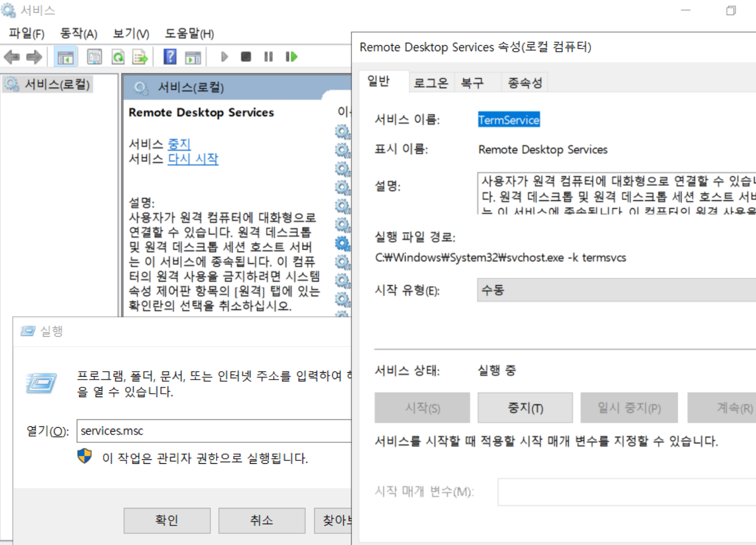Pause service toolbar icon

268,57
